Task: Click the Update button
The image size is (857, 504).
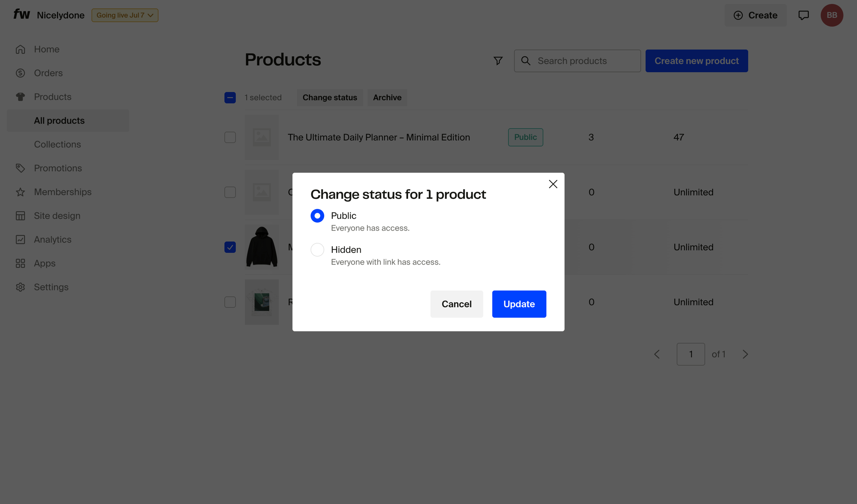Action: click(x=519, y=304)
